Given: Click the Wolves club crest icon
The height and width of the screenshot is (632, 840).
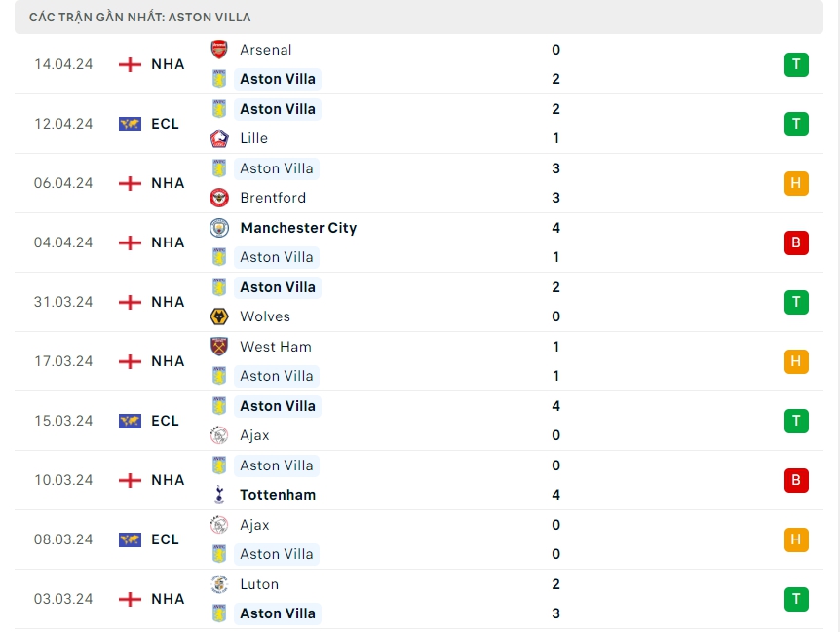Looking at the screenshot, I should point(219,316).
